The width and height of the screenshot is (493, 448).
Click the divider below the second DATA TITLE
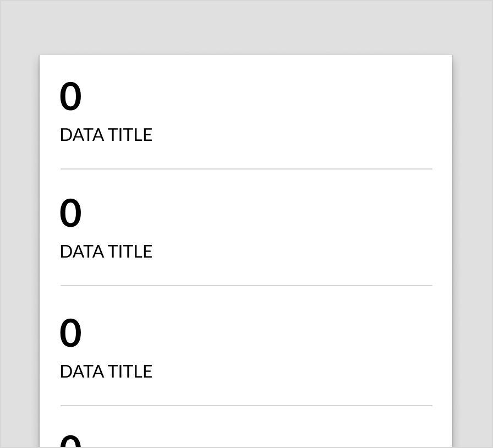point(246,286)
